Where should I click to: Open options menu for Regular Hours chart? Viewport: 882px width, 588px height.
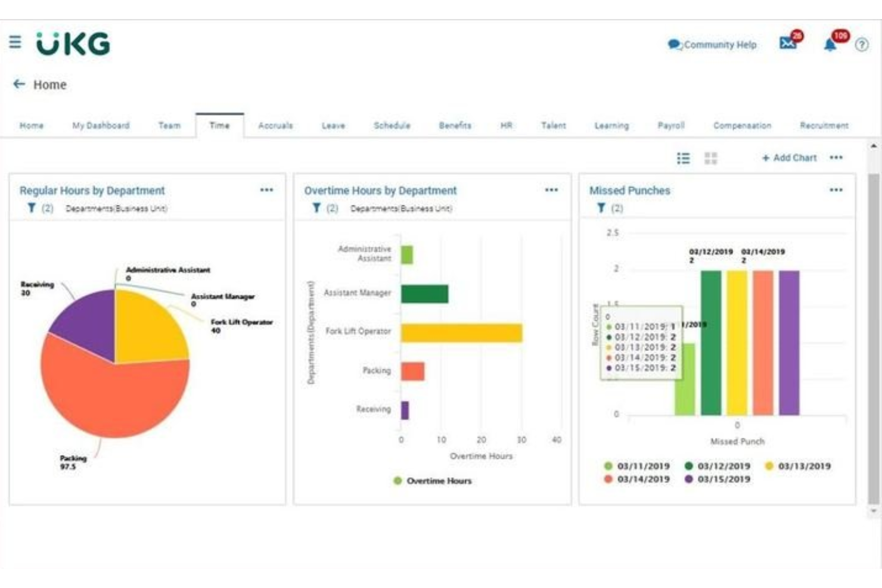(266, 190)
